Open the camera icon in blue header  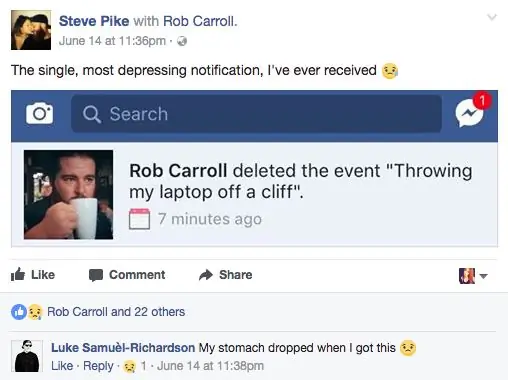pyautogui.click(x=39, y=113)
